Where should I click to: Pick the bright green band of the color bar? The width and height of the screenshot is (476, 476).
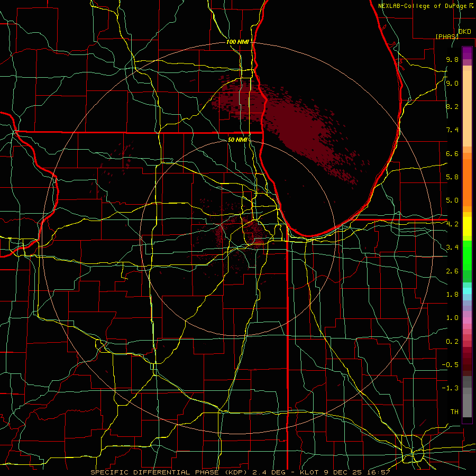point(467,255)
